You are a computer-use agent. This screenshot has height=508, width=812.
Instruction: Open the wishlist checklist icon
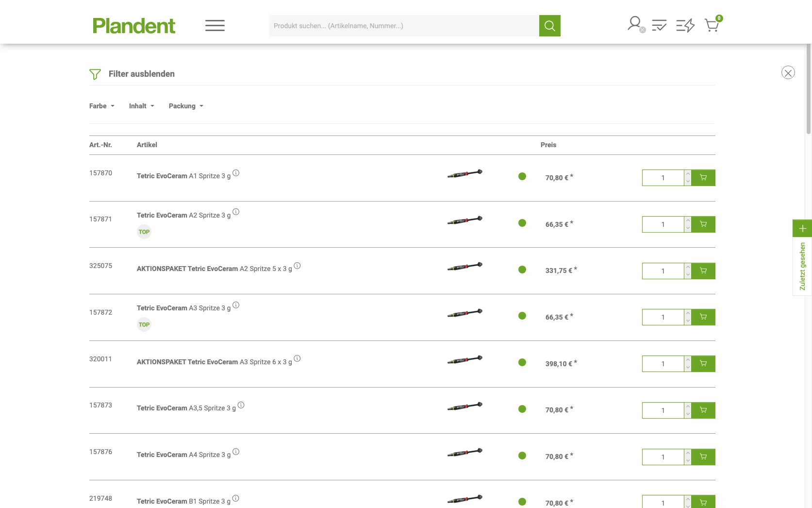659,25
